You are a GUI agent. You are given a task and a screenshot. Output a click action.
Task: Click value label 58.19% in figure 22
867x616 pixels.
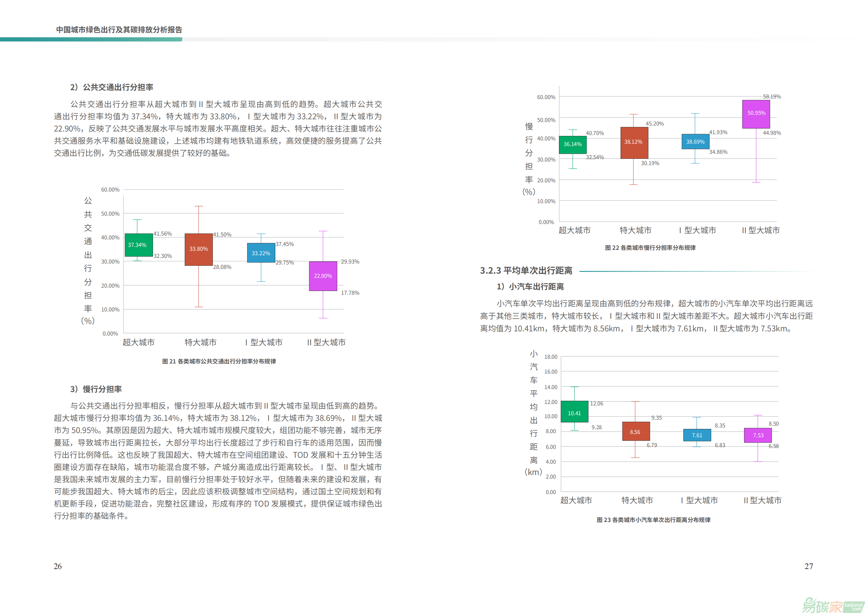tap(772, 97)
